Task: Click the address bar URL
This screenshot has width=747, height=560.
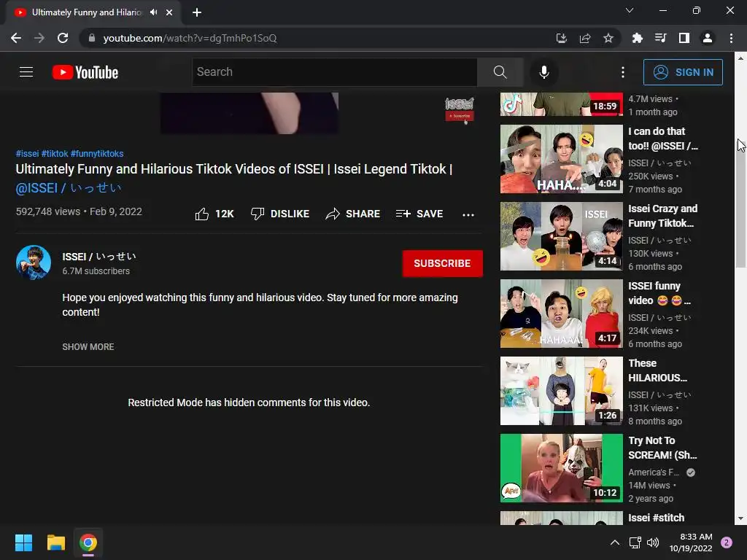Action: [190, 38]
